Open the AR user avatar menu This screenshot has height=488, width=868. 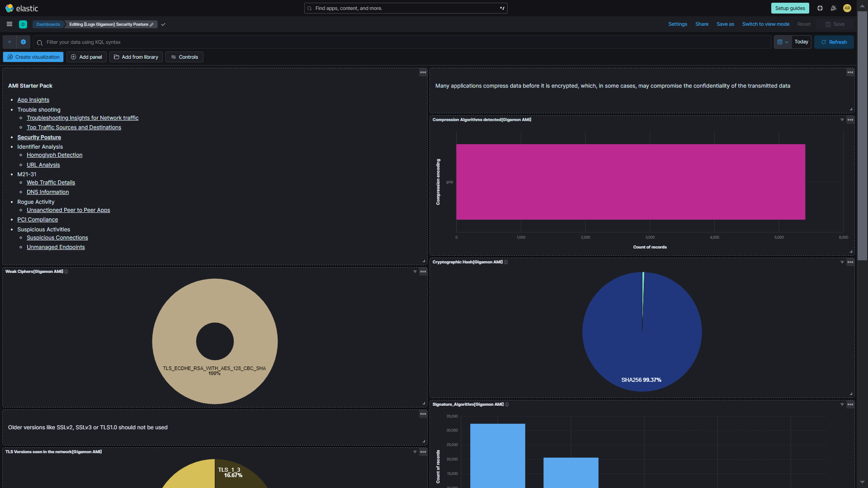pyautogui.click(x=847, y=8)
